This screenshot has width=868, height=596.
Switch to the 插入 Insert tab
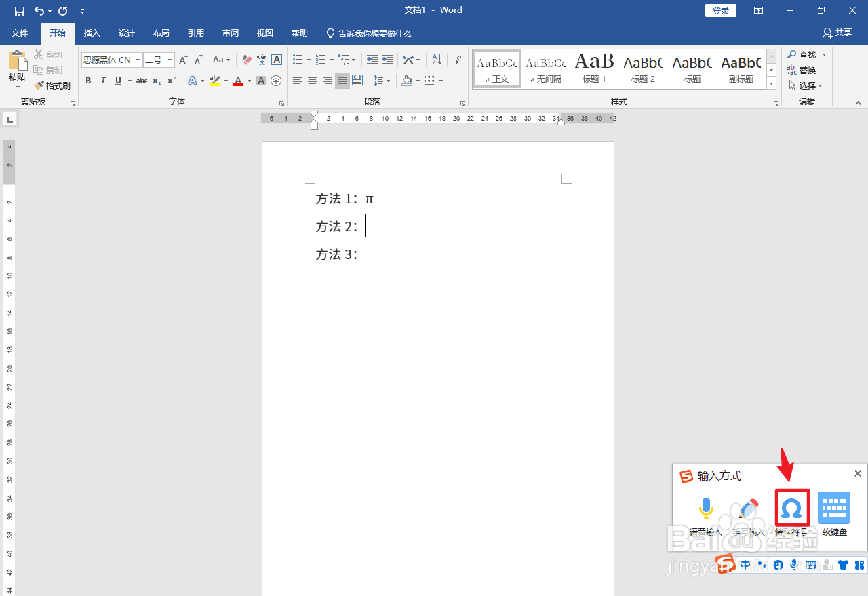pos(92,33)
